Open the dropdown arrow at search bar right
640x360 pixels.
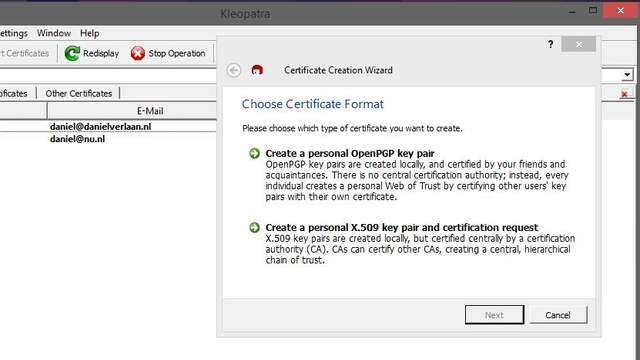click(x=627, y=75)
